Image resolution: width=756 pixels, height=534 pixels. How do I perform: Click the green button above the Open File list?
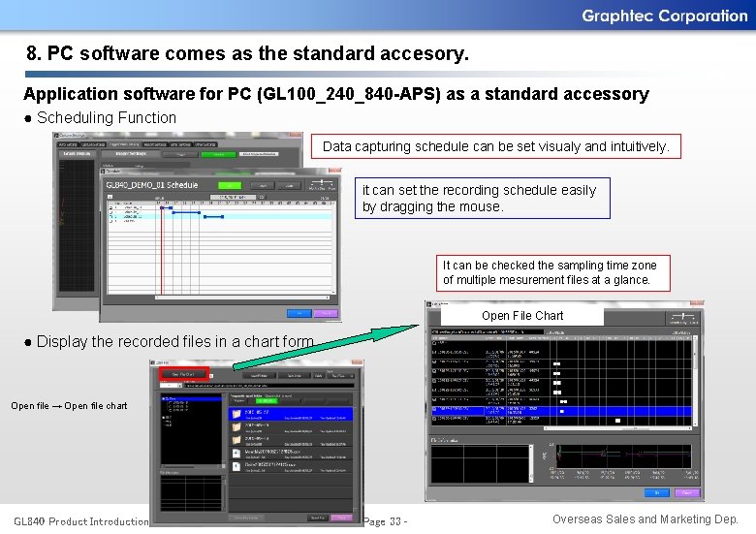pos(267,401)
